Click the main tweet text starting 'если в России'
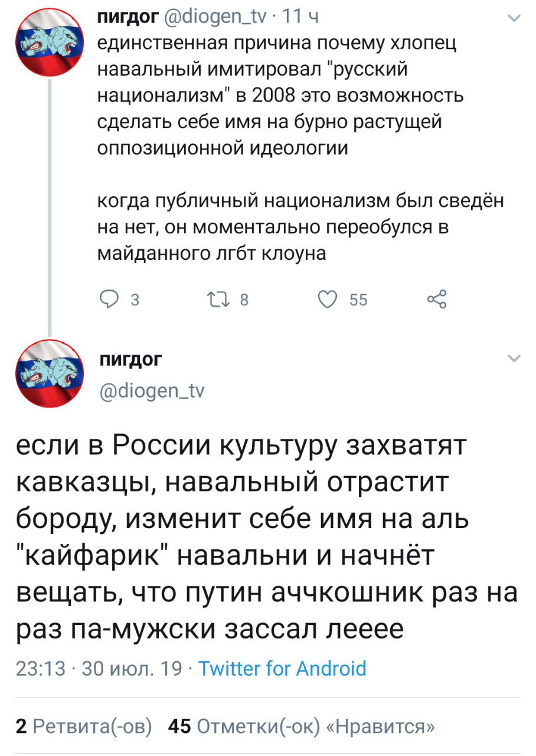This screenshot has height=756, width=536. 266,537
